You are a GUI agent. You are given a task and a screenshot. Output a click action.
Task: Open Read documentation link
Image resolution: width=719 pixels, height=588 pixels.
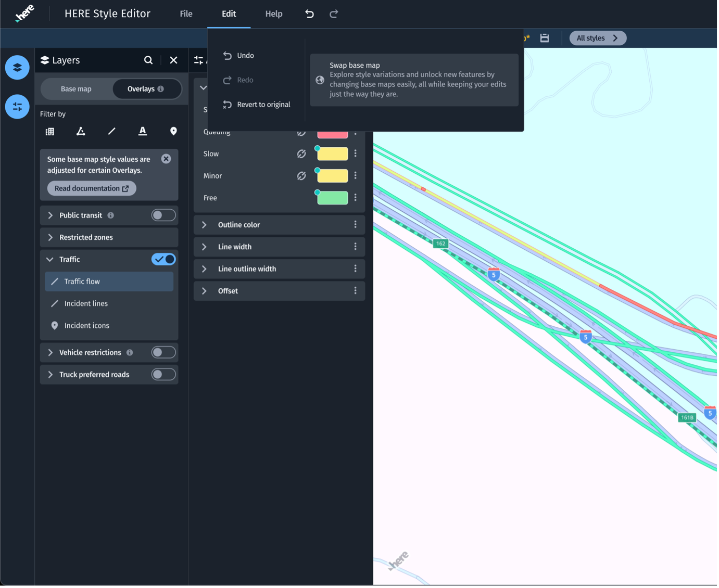pos(92,188)
